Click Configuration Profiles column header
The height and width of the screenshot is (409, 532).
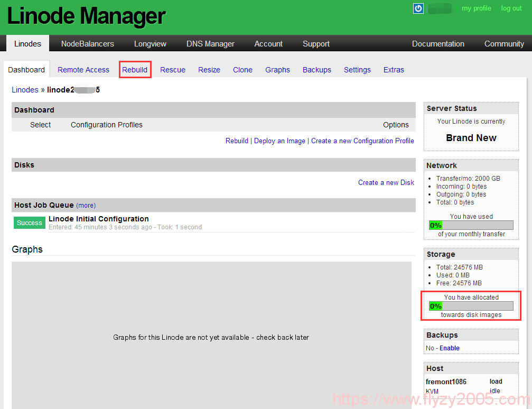107,125
